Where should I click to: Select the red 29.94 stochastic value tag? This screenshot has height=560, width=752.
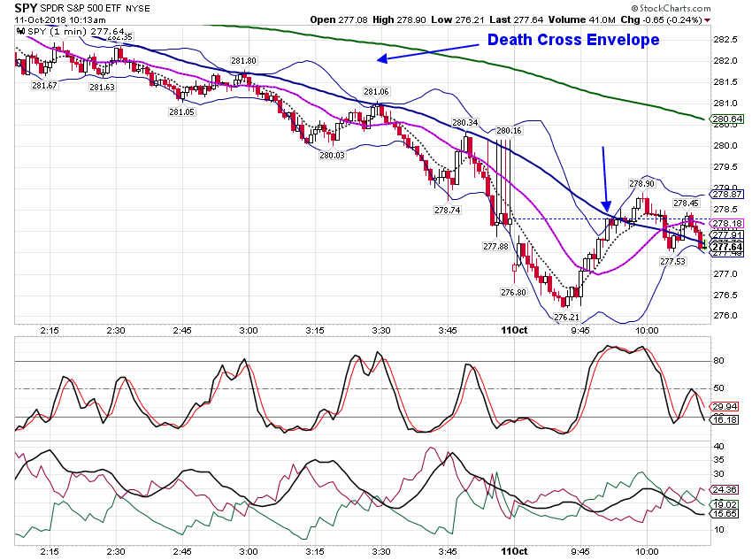725,407
